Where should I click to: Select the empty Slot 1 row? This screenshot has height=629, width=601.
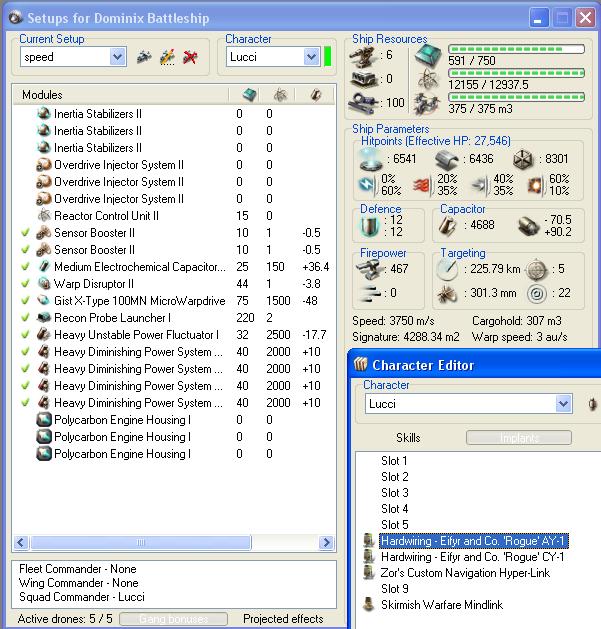(x=394, y=461)
